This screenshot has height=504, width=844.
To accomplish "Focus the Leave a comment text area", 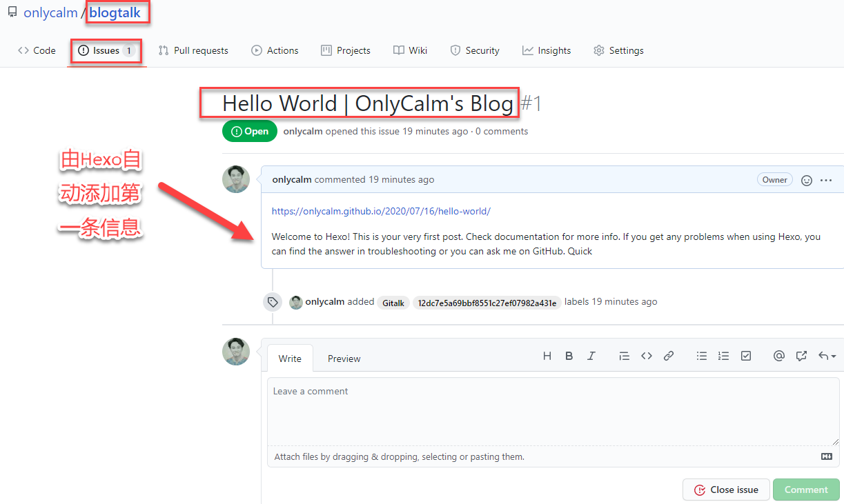I will click(553, 412).
